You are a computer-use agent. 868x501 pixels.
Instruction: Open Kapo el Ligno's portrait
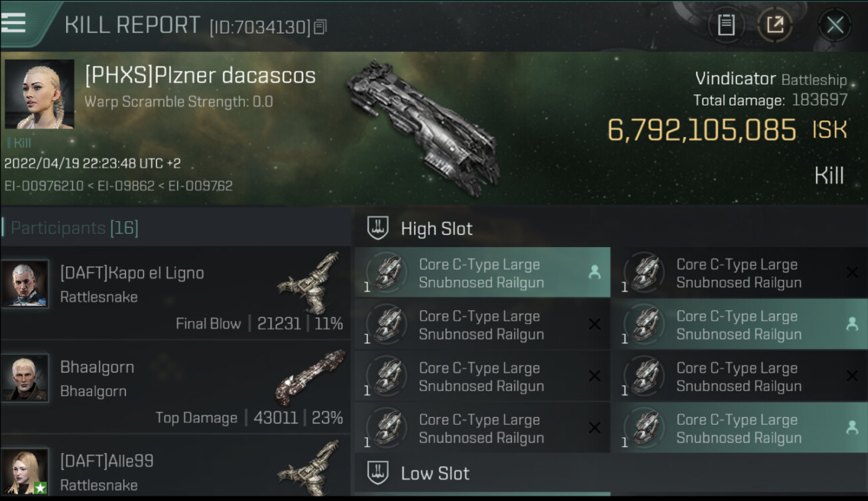25,283
